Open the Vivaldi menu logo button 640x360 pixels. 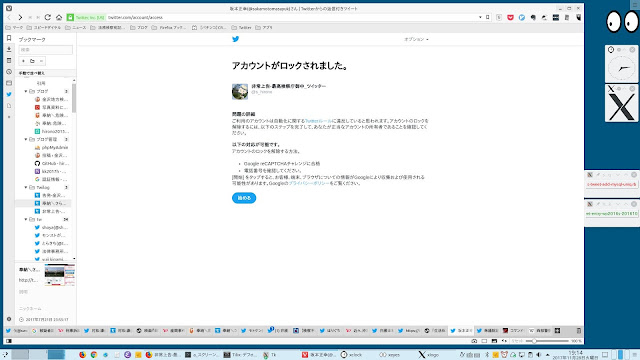point(9,8)
